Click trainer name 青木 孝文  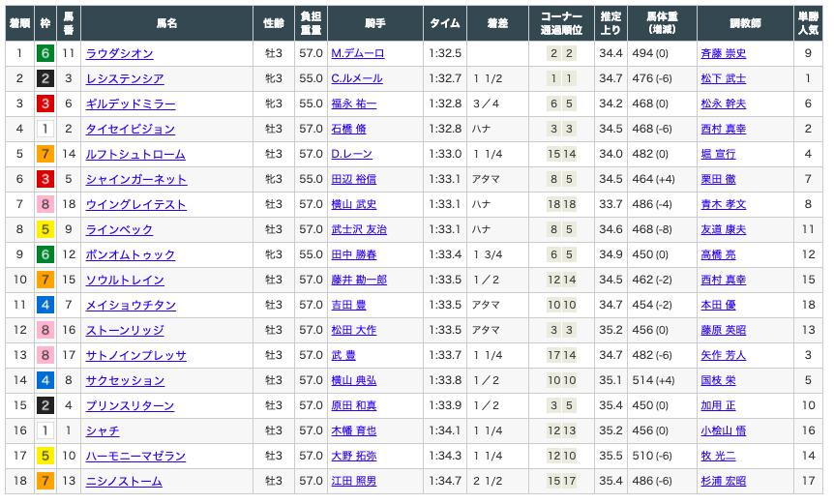724,205
